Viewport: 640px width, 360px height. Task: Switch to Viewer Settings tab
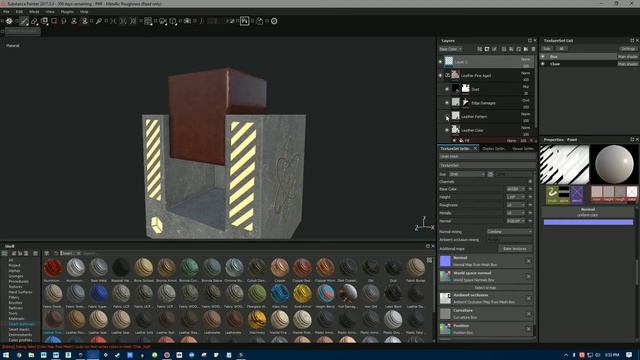click(x=522, y=149)
